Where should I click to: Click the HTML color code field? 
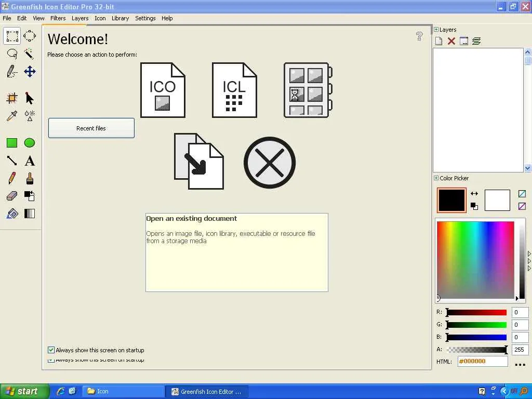(x=483, y=362)
